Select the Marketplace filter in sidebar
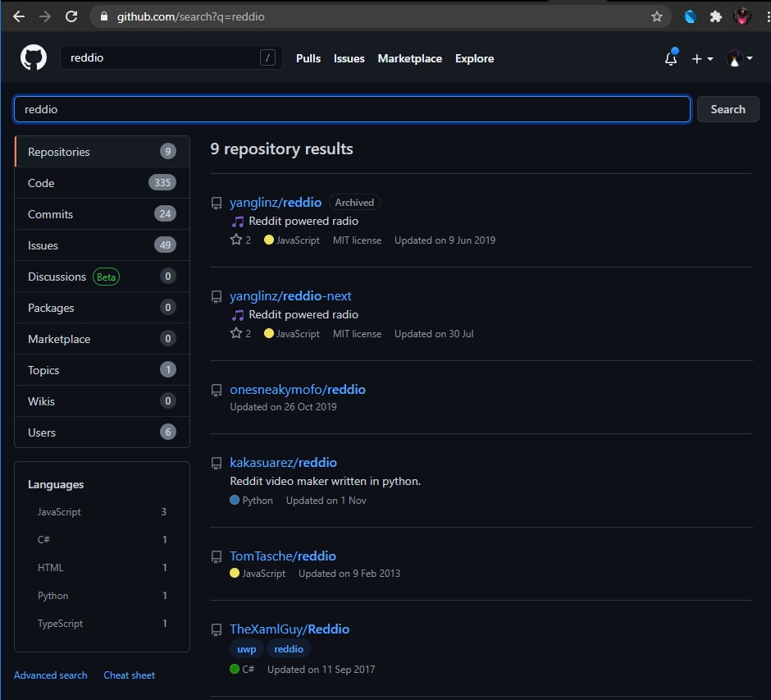 pos(103,339)
